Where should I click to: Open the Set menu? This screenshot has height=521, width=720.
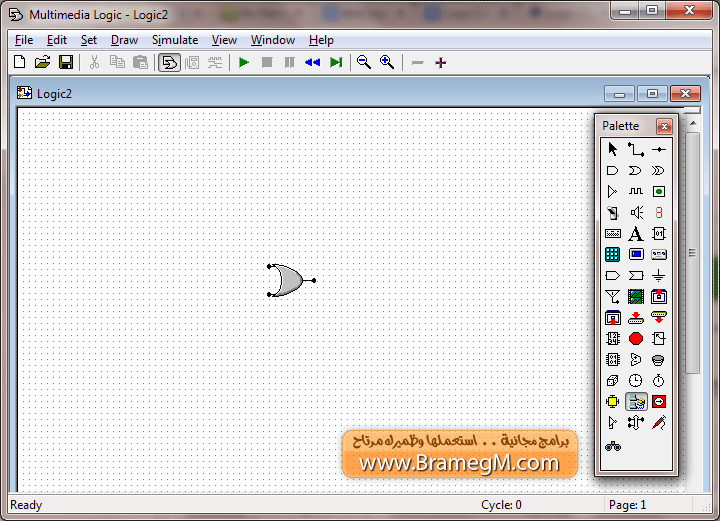[89, 40]
